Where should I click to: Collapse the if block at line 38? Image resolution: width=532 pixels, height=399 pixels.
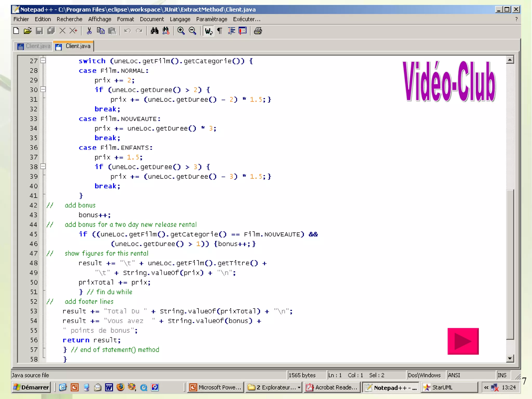pyautogui.click(x=43, y=167)
